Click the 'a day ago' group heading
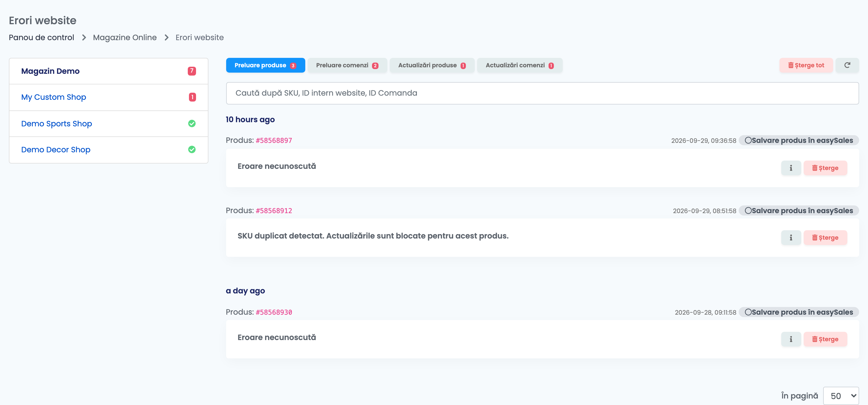 tap(245, 291)
